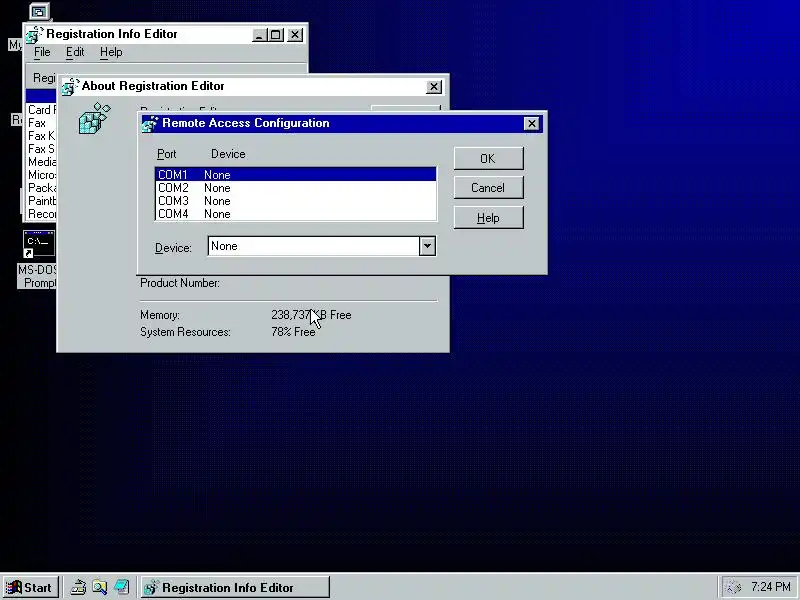Close the About Registration Editor dialog

tap(434, 87)
